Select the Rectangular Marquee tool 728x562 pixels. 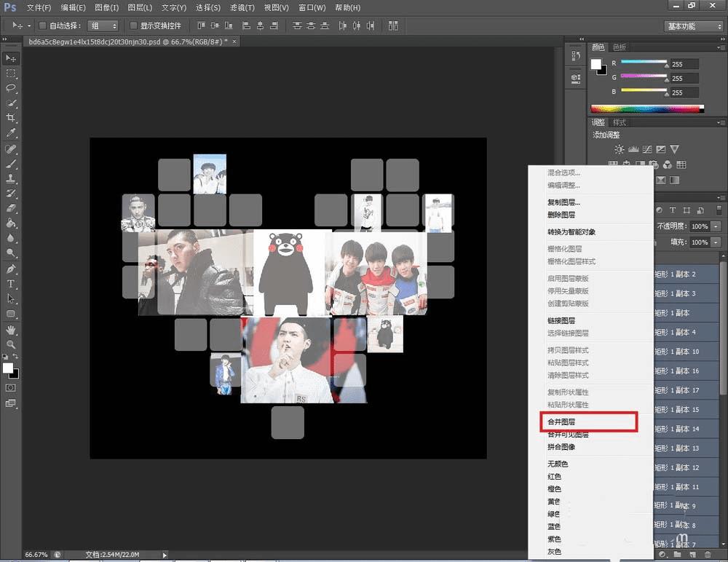click(x=11, y=74)
